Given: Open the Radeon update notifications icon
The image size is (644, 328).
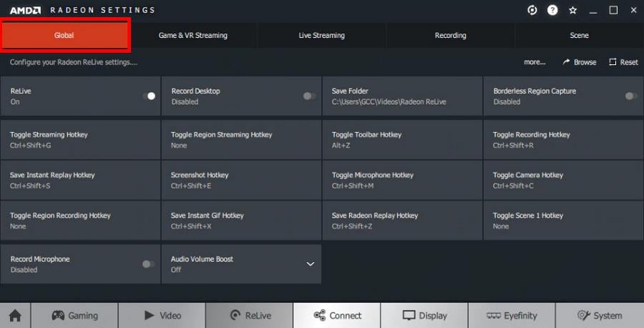Looking at the screenshot, I should [x=532, y=10].
